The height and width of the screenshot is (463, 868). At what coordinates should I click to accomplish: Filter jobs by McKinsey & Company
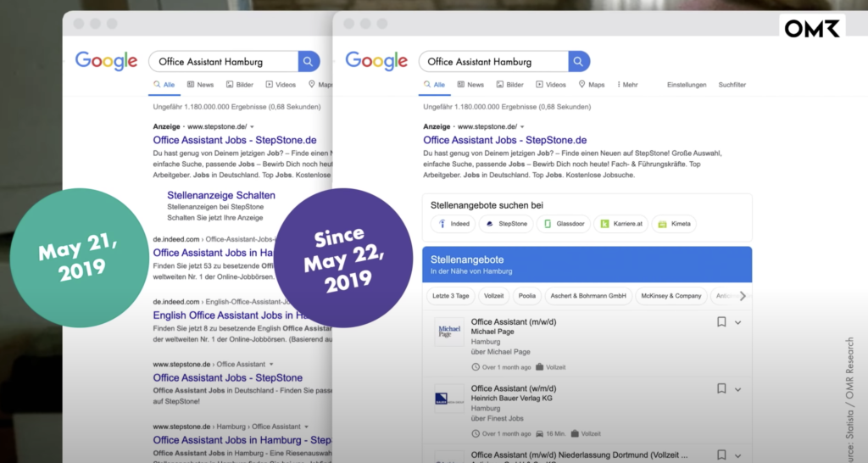point(671,296)
